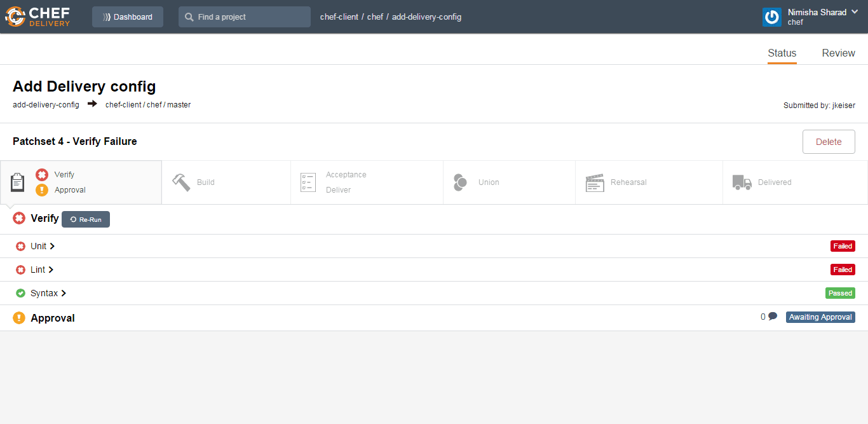This screenshot has height=424, width=868.
Task: Click the Chef Delivery logo
Action: click(38, 17)
